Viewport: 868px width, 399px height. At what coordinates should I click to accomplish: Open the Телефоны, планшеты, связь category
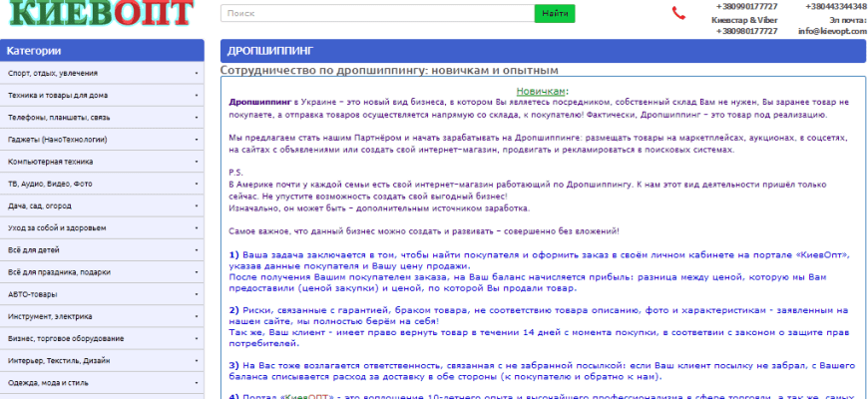(x=102, y=118)
